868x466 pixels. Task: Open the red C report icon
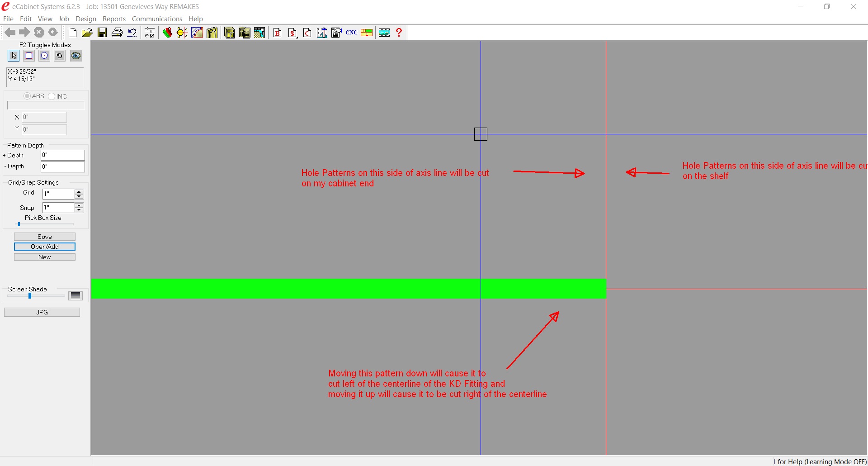(x=307, y=33)
